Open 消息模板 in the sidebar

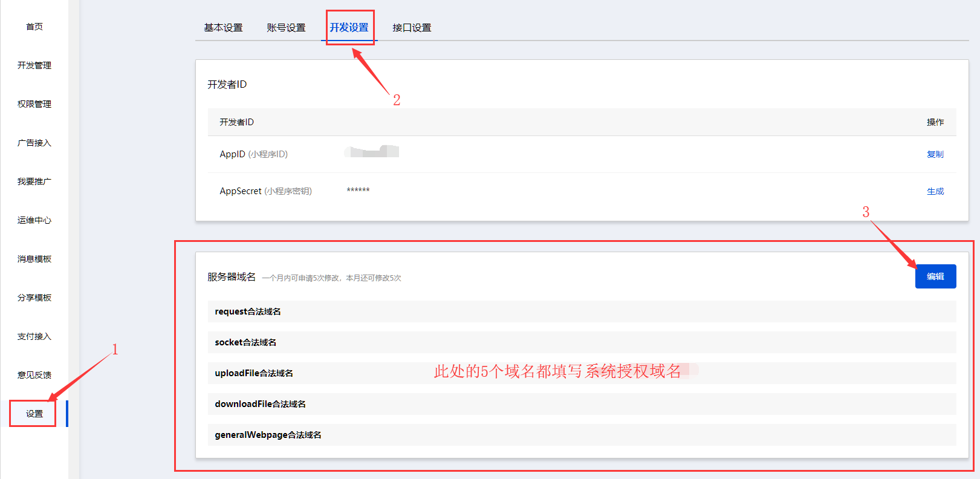coord(34,259)
